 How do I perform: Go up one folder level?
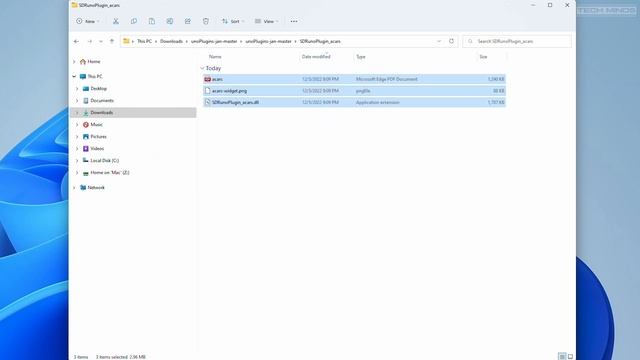pos(112,41)
